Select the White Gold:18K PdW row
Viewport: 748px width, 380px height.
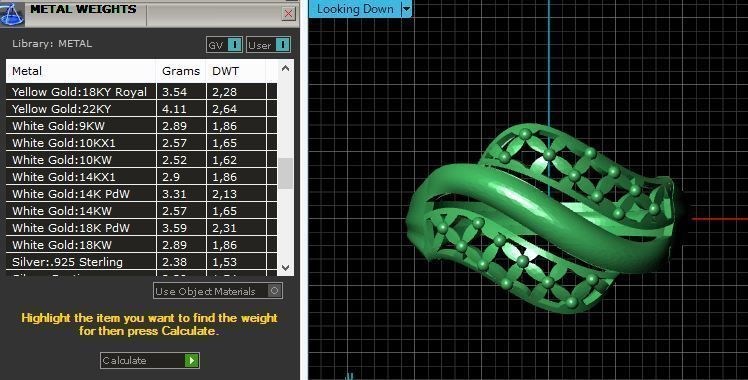click(x=141, y=228)
